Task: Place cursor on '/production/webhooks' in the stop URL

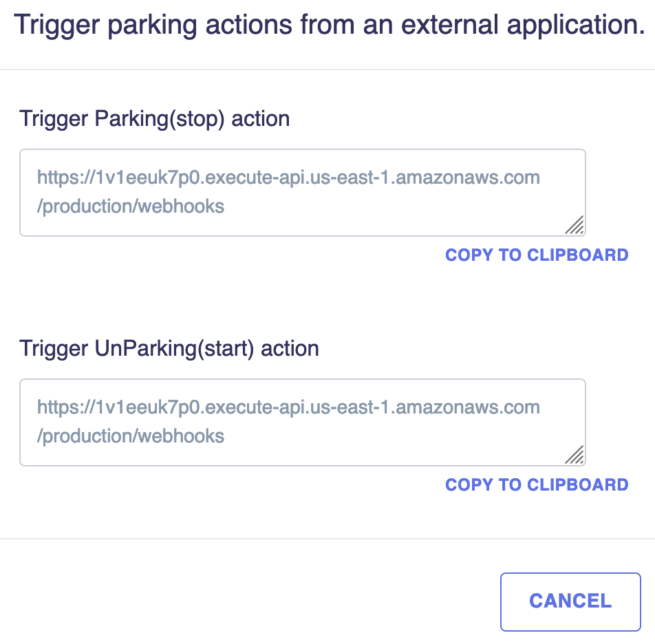Action: tap(131, 206)
